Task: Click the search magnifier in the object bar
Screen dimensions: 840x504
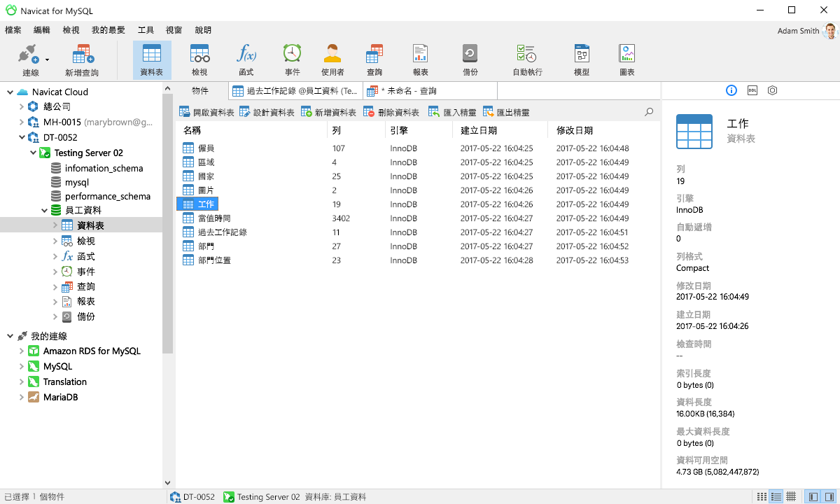Action: tap(648, 111)
